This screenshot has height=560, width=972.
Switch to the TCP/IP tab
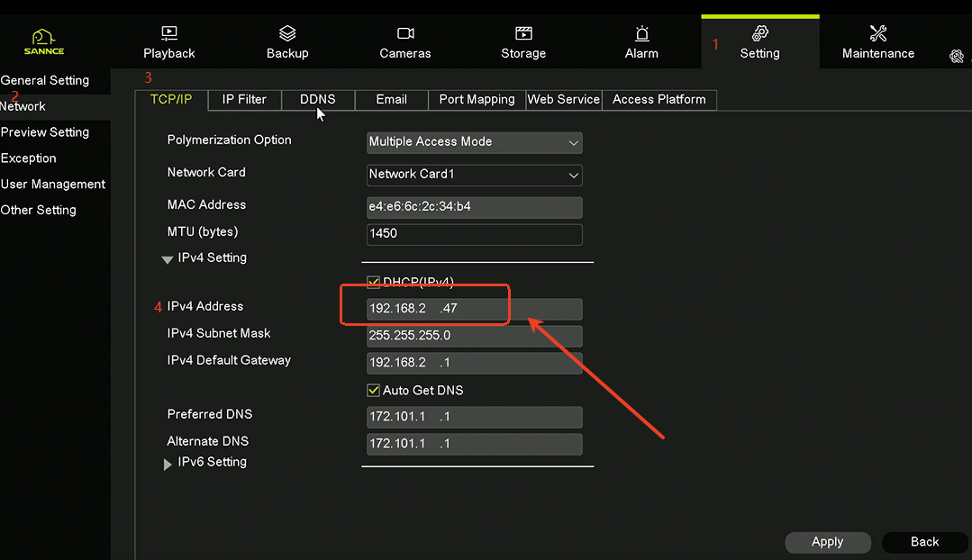click(x=171, y=100)
